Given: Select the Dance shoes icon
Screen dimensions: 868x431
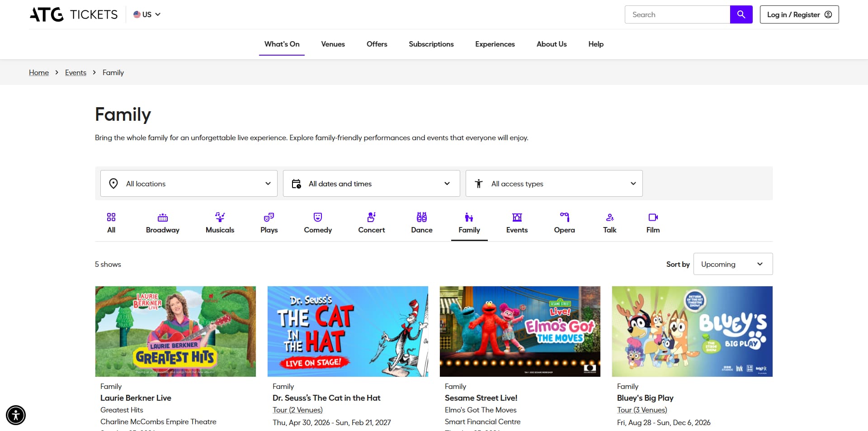Looking at the screenshot, I should (x=422, y=217).
